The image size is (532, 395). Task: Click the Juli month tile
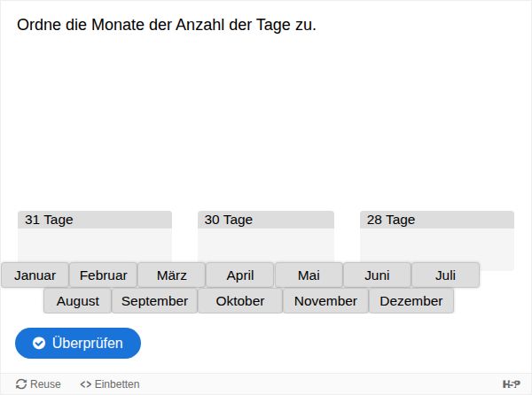[445, 275]
